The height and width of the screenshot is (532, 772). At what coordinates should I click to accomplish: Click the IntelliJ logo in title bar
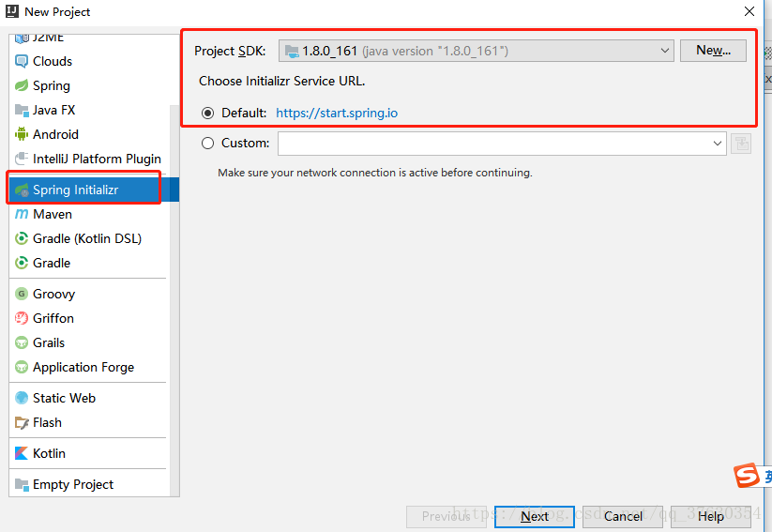tap(12, 11)
